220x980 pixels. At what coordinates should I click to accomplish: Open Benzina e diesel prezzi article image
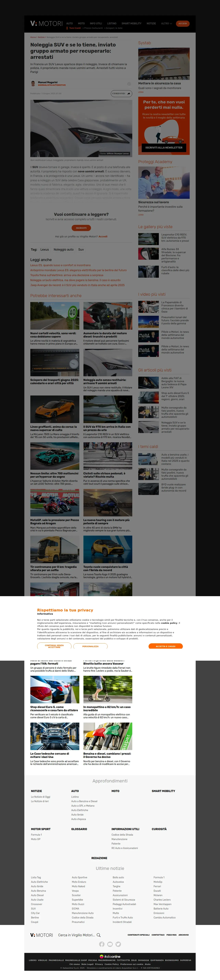click(108, 736)
